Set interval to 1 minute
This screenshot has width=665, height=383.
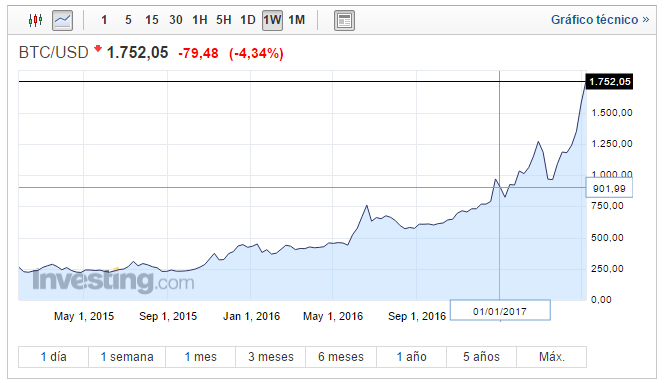tap(104, 20)
